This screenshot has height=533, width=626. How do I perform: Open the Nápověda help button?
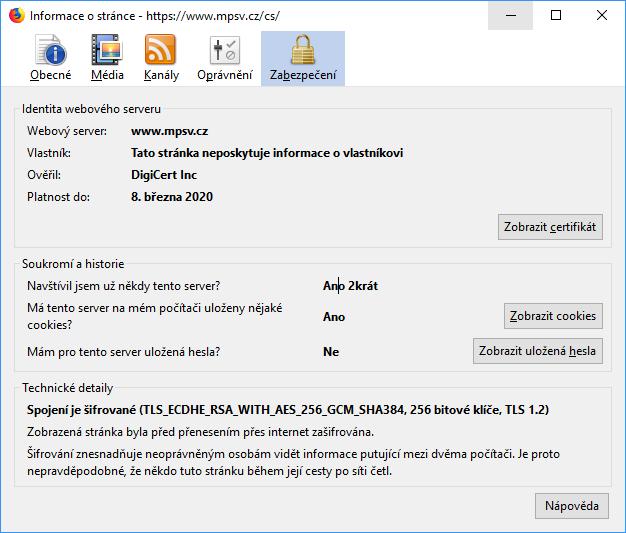(572, 506)
